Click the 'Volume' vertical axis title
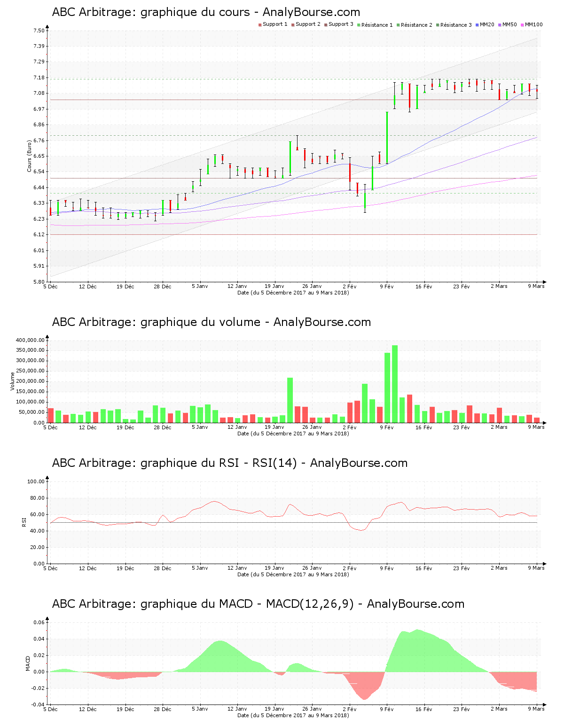The image size is (564, 728). click(12, 381)
